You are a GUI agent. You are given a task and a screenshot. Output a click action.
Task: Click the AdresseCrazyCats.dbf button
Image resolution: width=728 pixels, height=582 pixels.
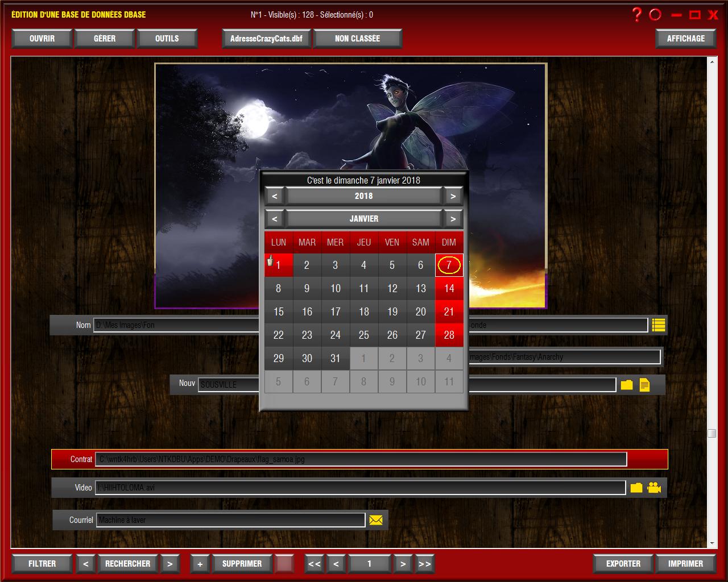(267, 39)
